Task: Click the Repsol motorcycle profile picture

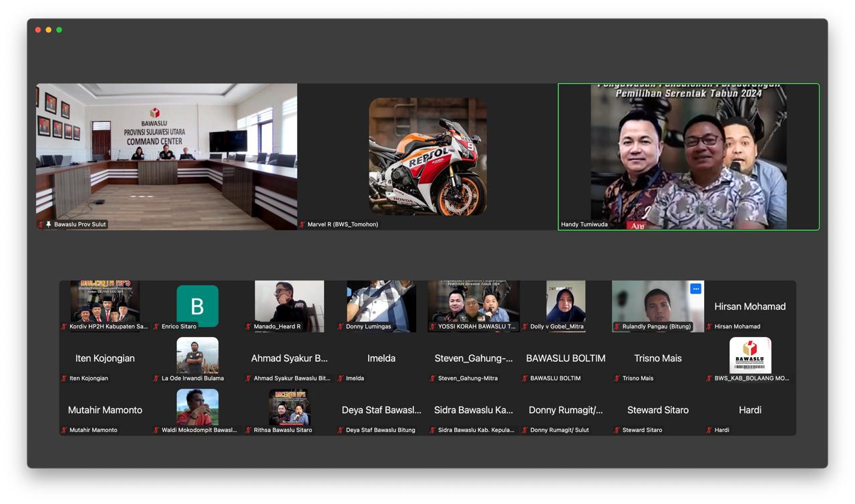Action: click(427, 156)
